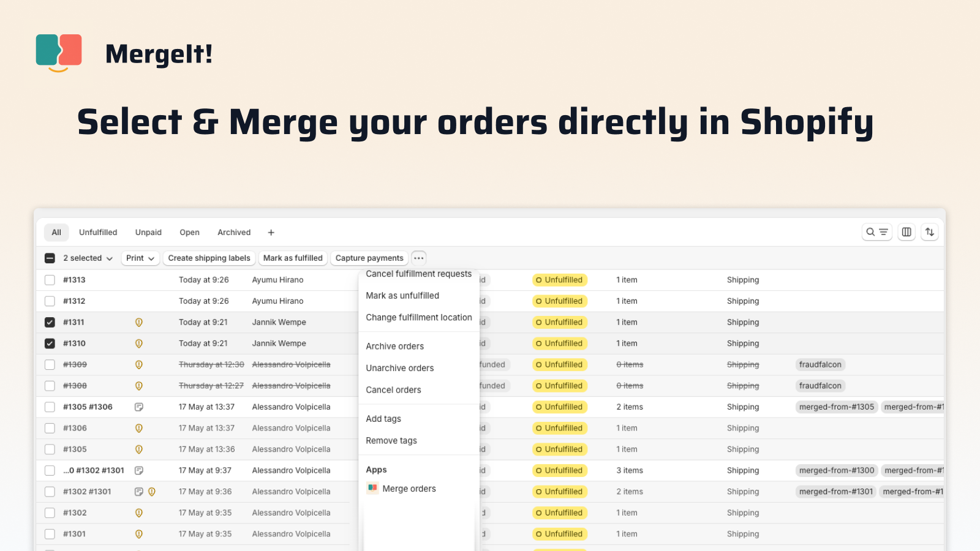Click the merged-from-#1301 tag
Viewport: 980px width, 551px height.
836,492
